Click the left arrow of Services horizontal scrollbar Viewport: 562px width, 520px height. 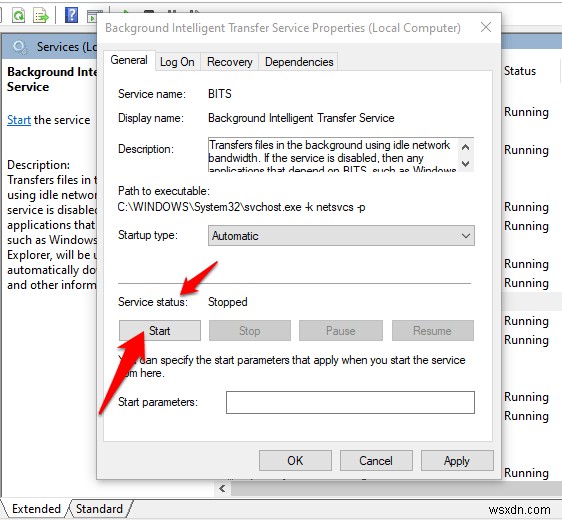tap(223, 488)
